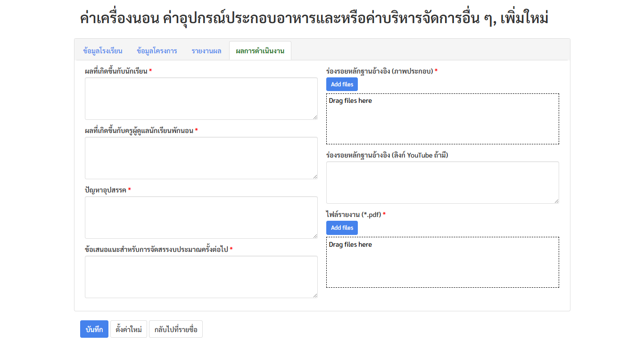Click resize grip of YouTube link text area
644x342 pixels.
pos(556,201)
